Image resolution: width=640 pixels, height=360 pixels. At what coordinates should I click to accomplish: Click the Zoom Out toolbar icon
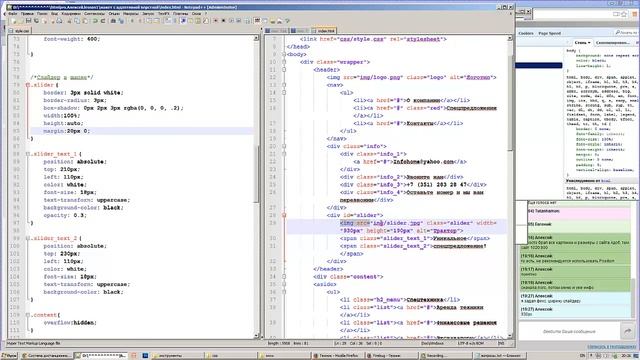140,20
